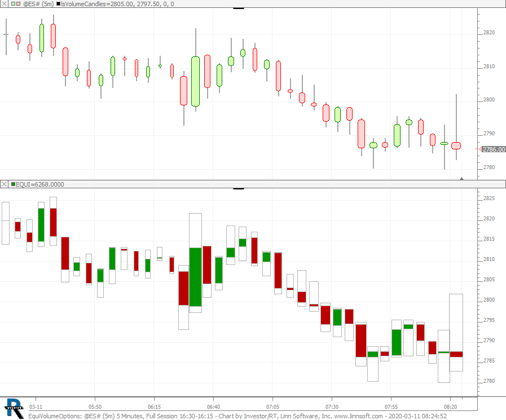The image size is (506, 420).
Task: Click the 2795 price label in EQUI pane
Action: tap(489, 320)
